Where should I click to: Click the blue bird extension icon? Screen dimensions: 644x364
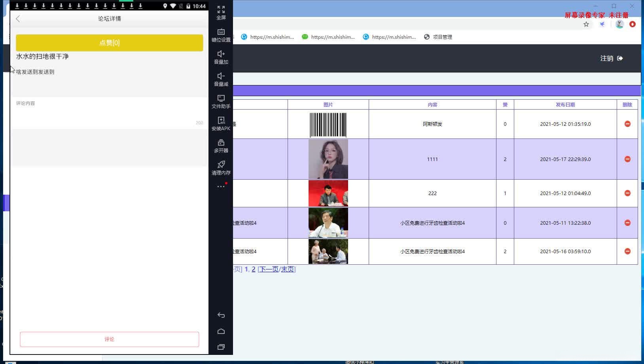(602, 24)
